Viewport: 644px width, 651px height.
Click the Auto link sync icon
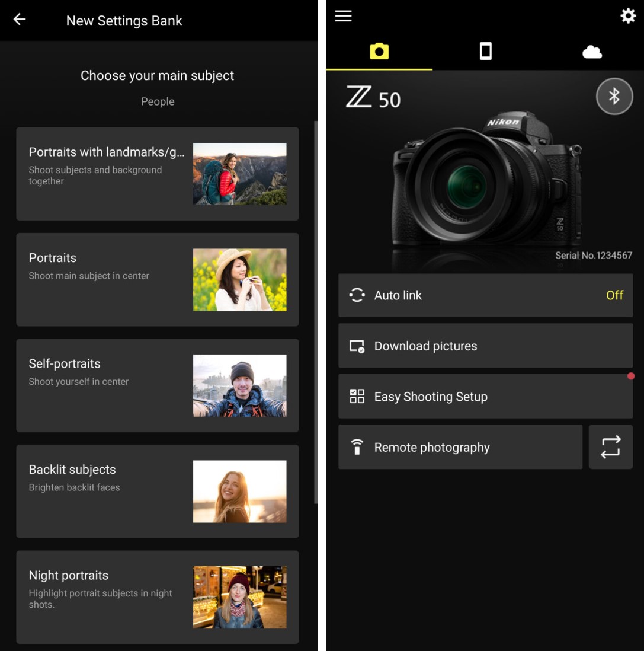pos(357,295)
